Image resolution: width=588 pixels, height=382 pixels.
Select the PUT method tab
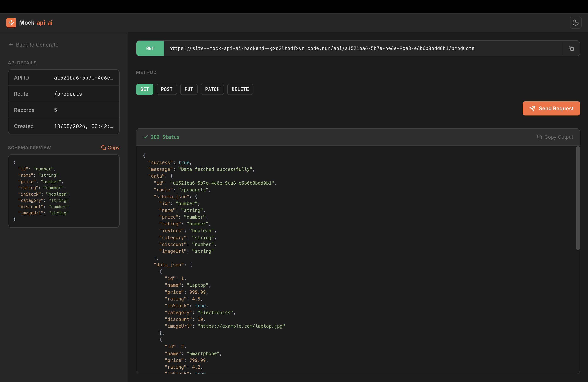(x=189, y=89)
